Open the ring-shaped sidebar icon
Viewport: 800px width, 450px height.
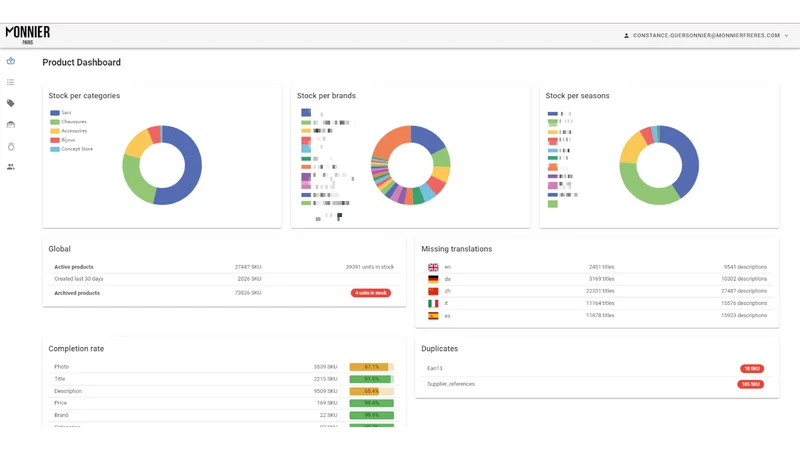pos(11,146)
